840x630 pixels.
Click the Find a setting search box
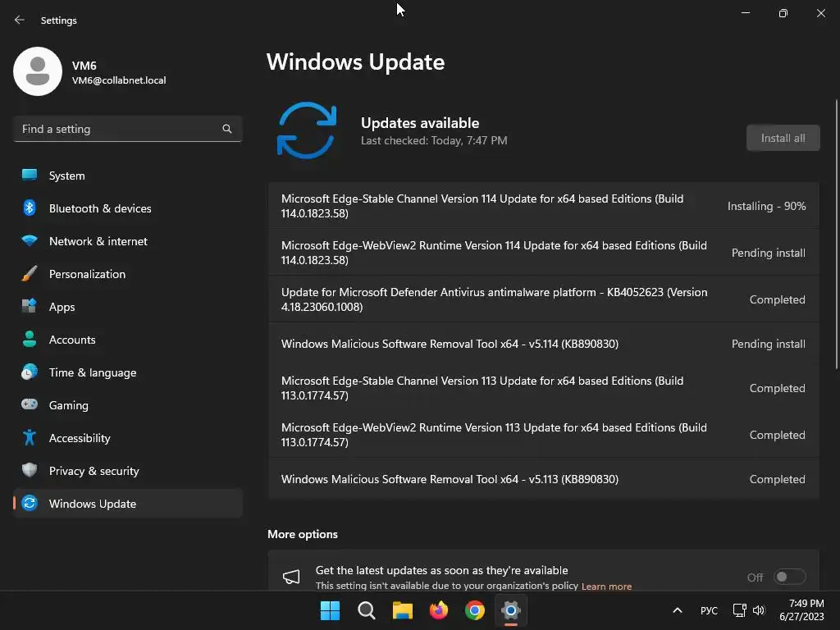[127, 129]
